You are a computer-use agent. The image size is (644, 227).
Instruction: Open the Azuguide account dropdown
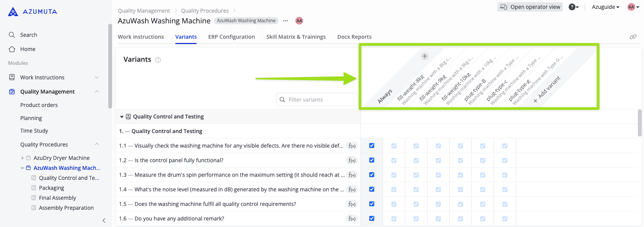pos(605,7)
